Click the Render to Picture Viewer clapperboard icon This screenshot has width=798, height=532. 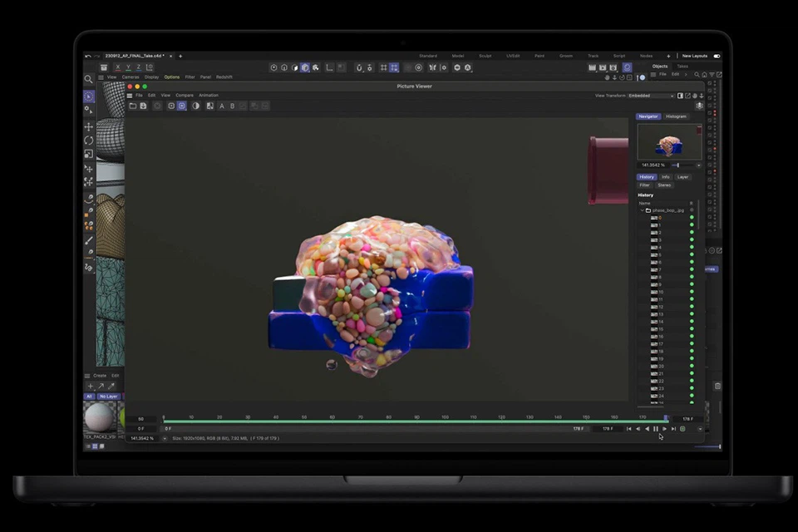coord(603,67)
